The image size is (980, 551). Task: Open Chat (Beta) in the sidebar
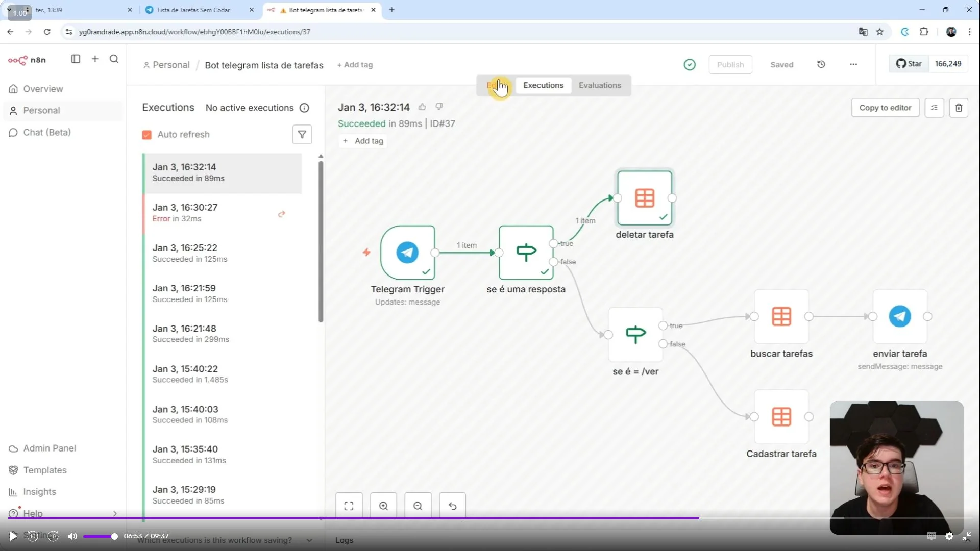point(63,133)
